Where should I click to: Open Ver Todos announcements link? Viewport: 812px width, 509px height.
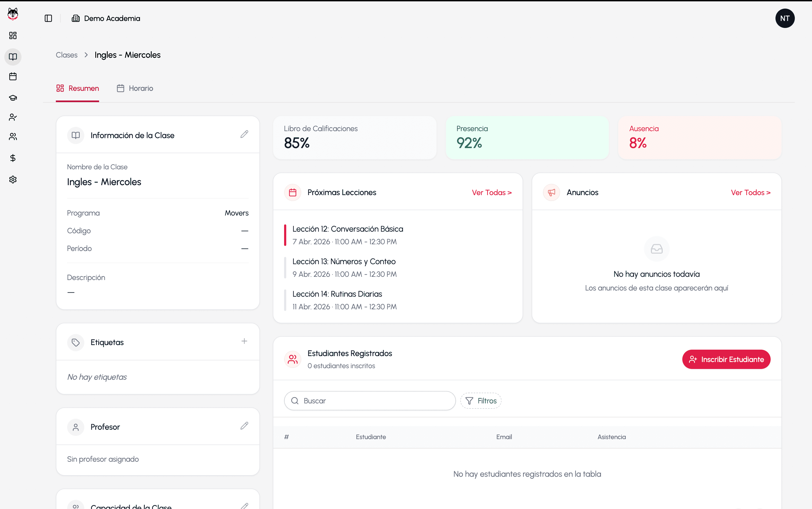pyautogui.click(x=751, y=192)
